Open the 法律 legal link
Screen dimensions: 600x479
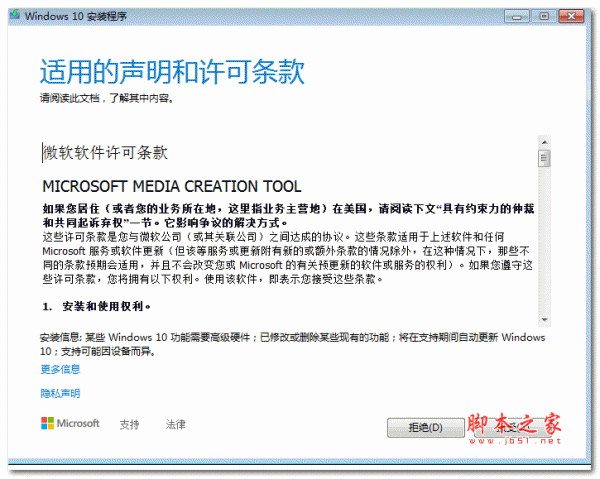(176, 424)
